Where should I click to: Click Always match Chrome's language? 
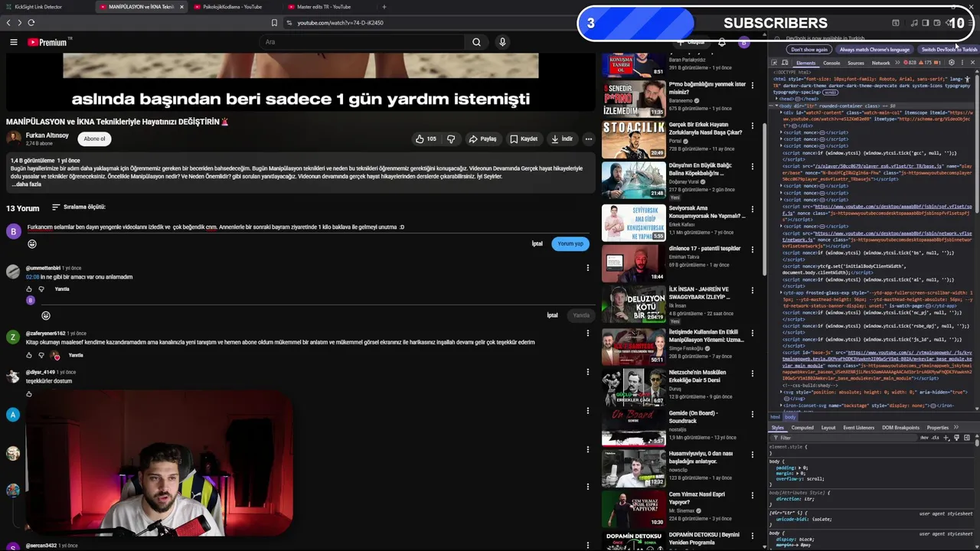click(x=874, y=50)
